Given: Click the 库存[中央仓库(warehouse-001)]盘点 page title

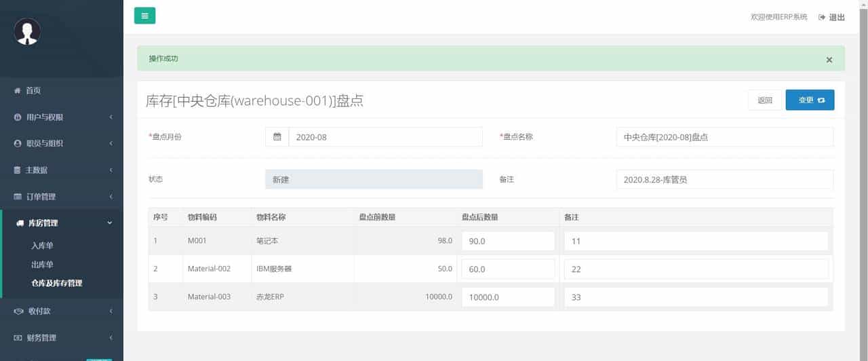Looking at the screenshot, I should 254,100.
